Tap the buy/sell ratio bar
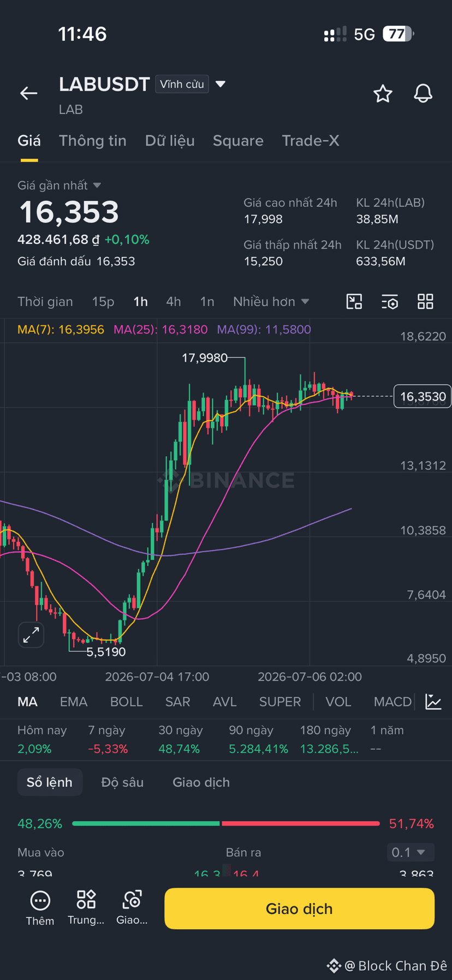Screen dimensions: 452x980 [226, 823]
